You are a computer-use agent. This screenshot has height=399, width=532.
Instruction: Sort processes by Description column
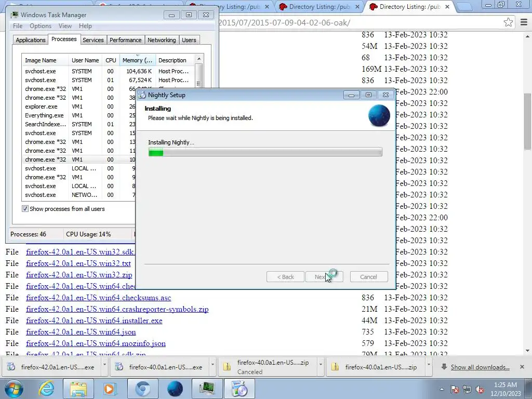[x=176, y=60]
